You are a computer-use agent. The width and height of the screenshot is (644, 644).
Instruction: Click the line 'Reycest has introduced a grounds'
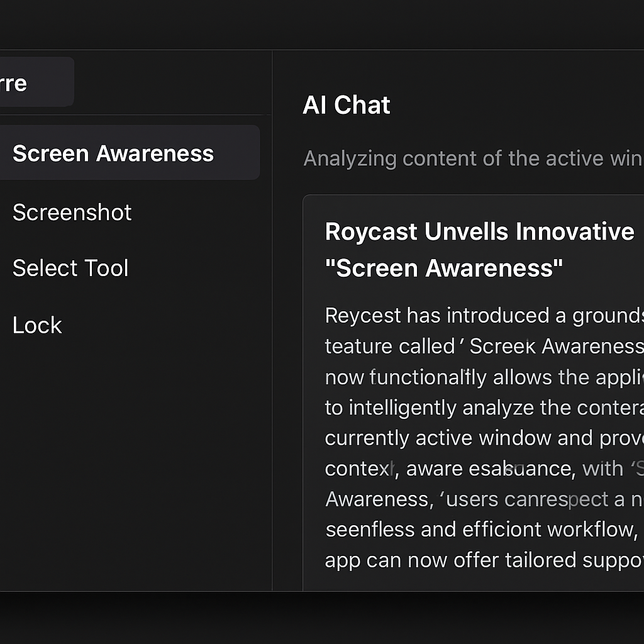[x=484, y=316]
